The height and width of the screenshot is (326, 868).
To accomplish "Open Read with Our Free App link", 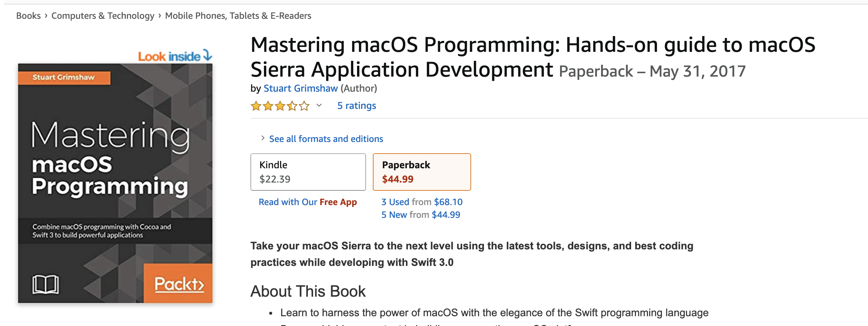I will [307, 202].
